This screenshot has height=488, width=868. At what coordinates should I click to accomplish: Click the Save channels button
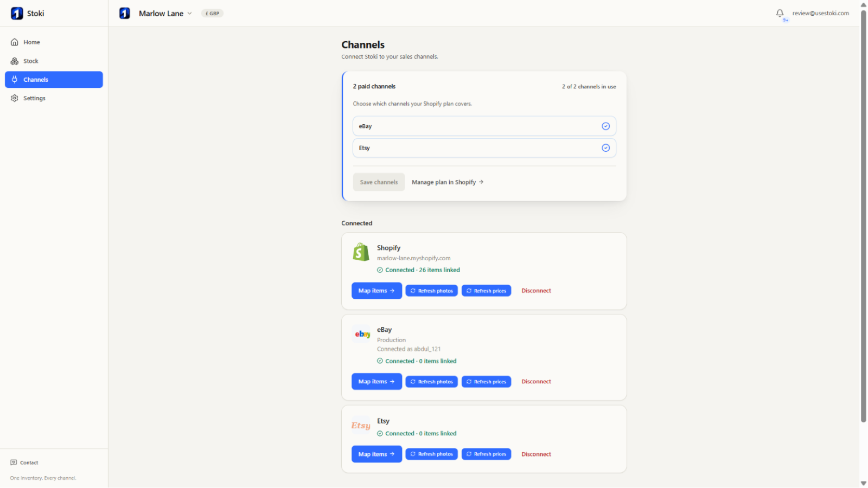coord(379,182)
